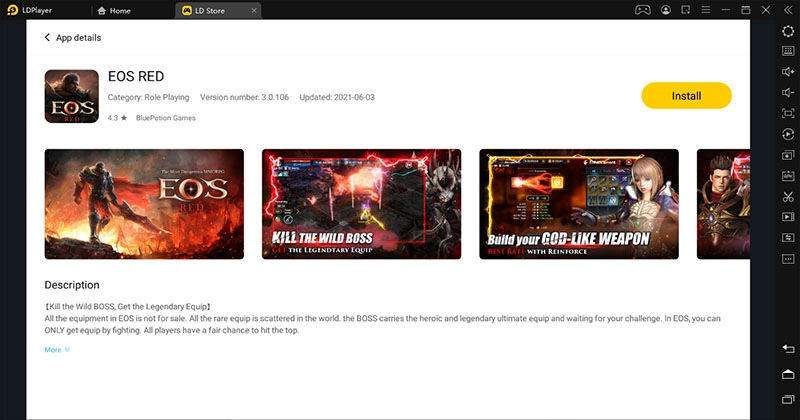Install the EOS RED game
The width and height of the screenshot is (800, 420).
[686, 95]
